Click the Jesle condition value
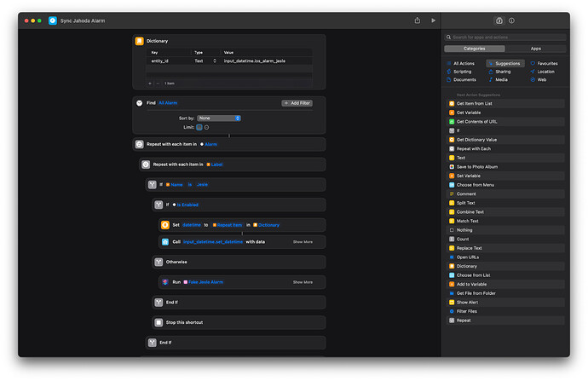Screen dimensions: 588x381 pyautogui.click(x=202, y=184)
